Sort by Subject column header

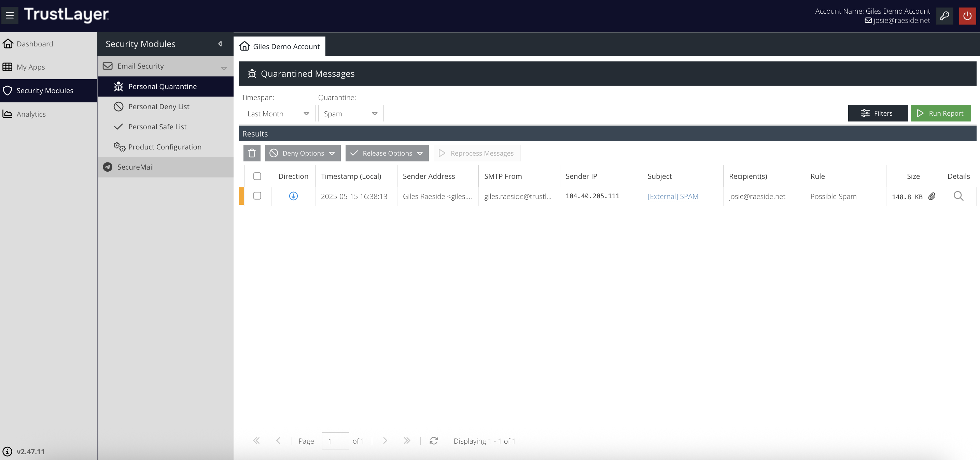coord(683,176)
